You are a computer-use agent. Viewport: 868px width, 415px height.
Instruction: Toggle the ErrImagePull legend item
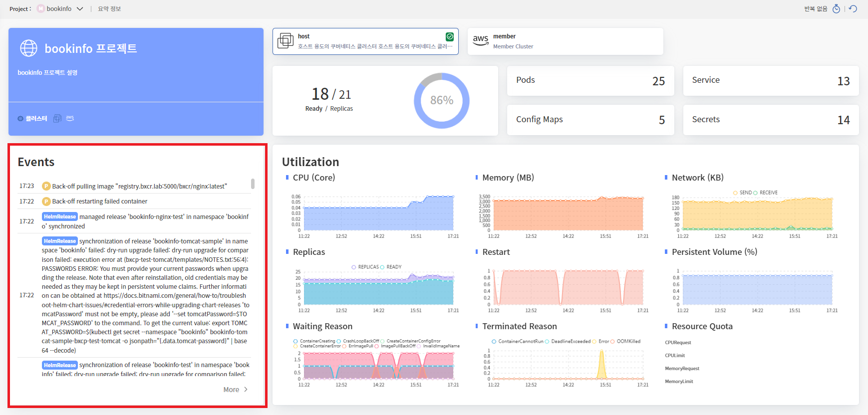357,346
